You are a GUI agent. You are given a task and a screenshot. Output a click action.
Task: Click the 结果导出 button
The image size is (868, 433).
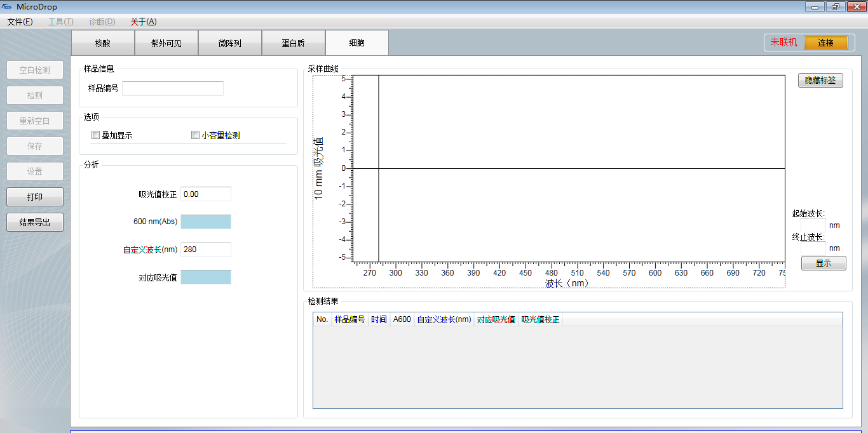tap(35, 222)
